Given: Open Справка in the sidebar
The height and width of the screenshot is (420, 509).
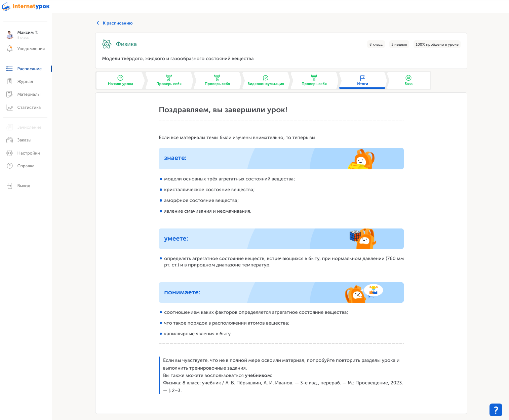Looking at the screenshot, I should coord(26,166).
